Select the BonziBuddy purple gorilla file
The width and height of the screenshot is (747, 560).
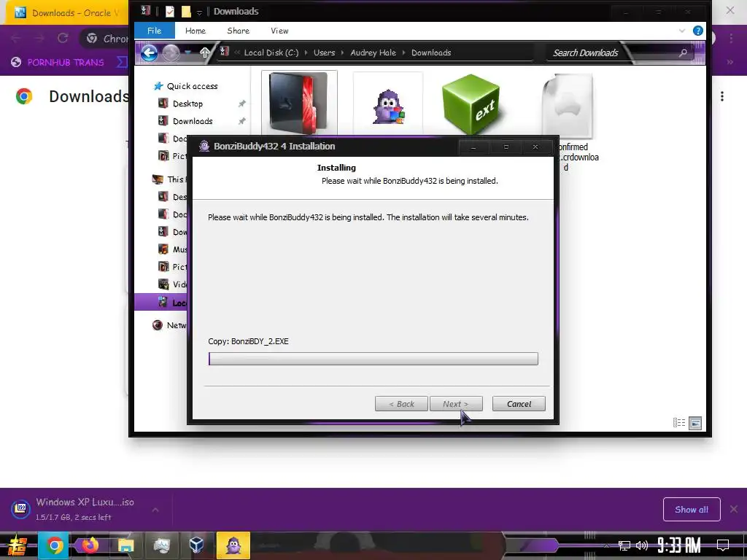[388, 106]
